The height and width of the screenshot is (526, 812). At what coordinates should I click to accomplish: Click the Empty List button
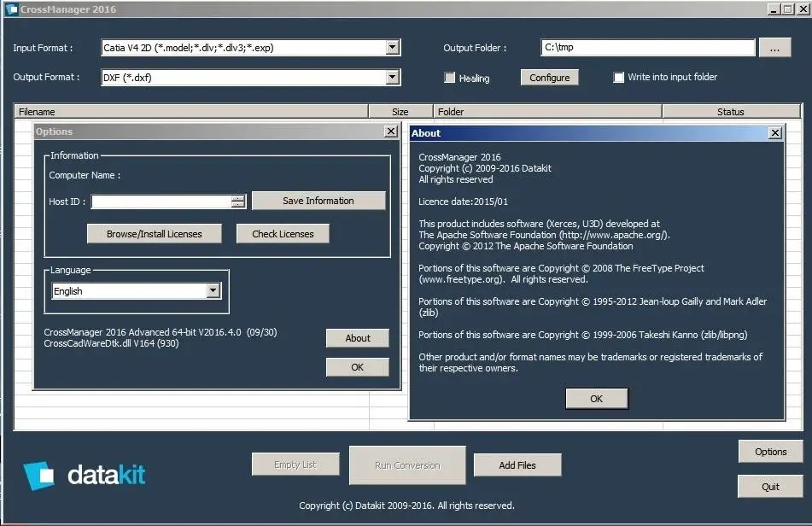[x=295, y=465]
